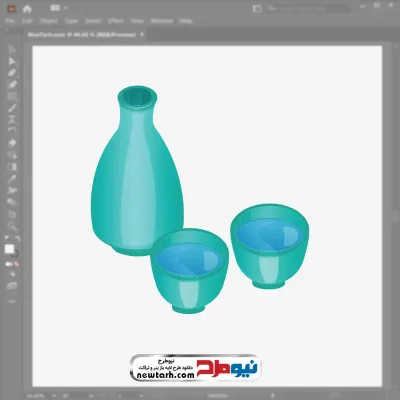Viewport: 400px width, 400px height.
Task: Open the zoom level dropdown
Action: coord(54,396)
